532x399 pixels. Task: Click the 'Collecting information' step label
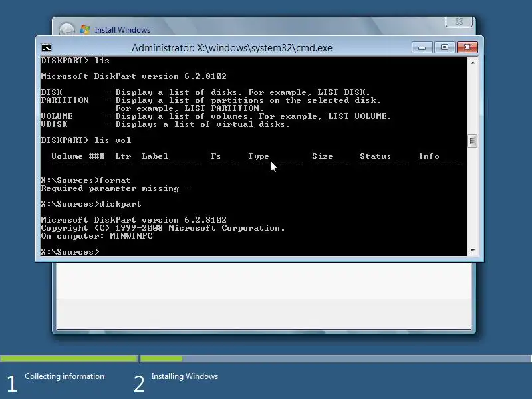tap(65, 376)
